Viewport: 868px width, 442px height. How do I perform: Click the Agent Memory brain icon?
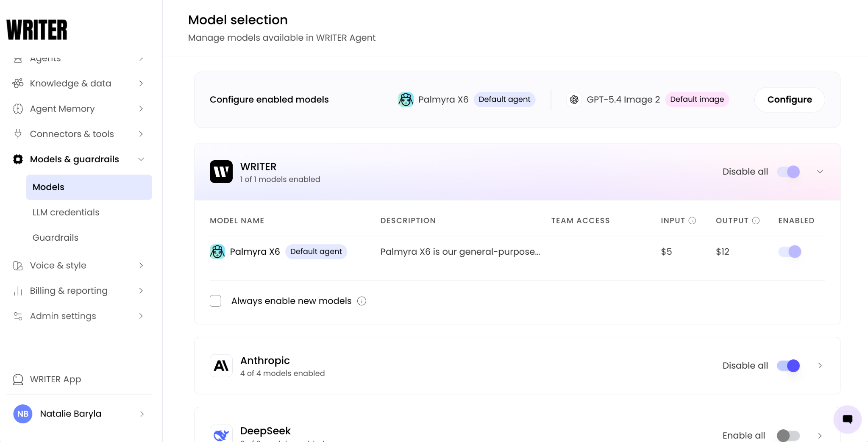[18, 109]
